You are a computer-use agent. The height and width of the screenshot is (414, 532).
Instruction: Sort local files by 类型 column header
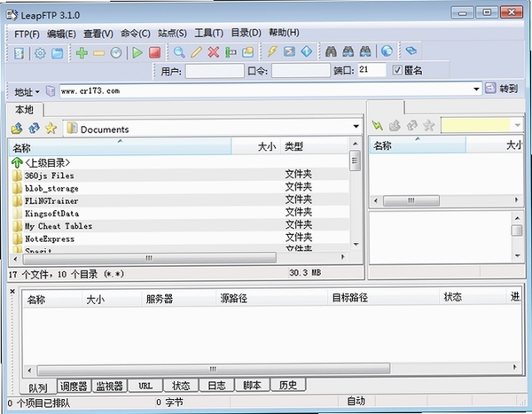point(314,146)
